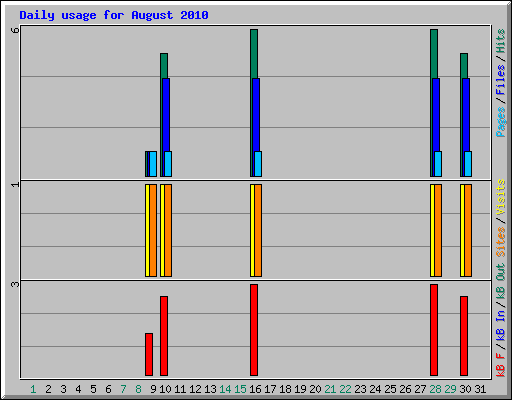Select the yellow visits bar for day 10
This screenshot has width=512, height=400.
click(162, 230)
